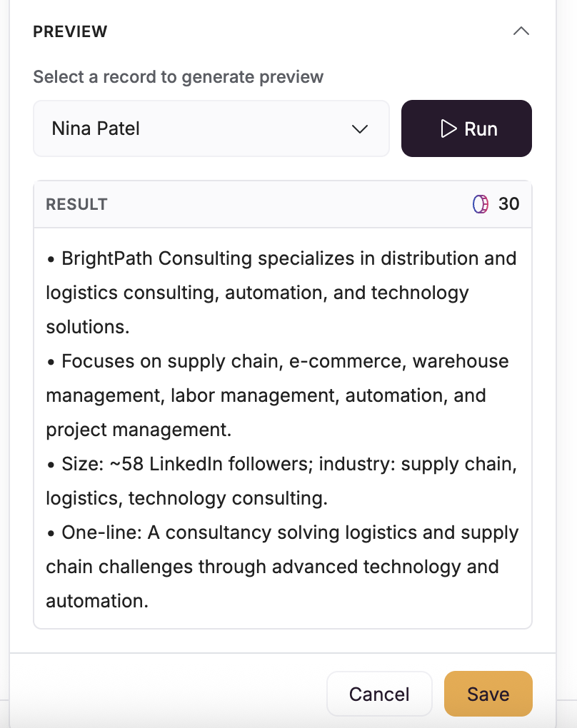Click the BrightPath Consulting specializes bullet
Viewport: 577px width, 728px height.
click(281, 258)
